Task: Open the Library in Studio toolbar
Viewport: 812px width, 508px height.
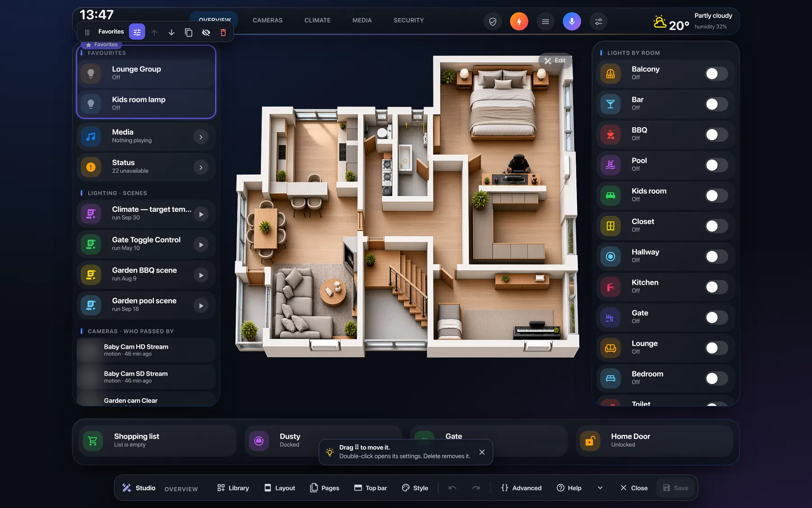Action: click(x=233, y=488)
